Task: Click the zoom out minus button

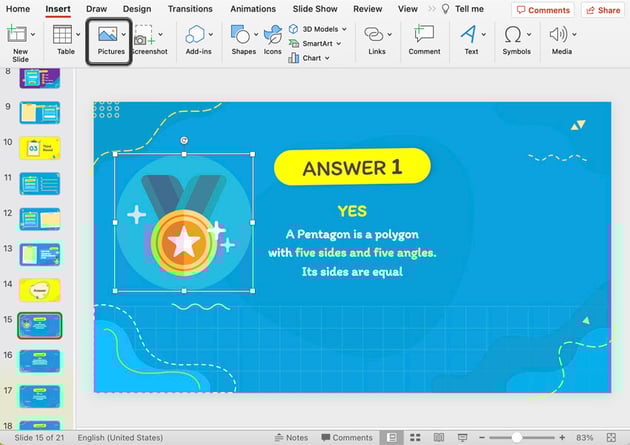Action: (x=482, y=437)
